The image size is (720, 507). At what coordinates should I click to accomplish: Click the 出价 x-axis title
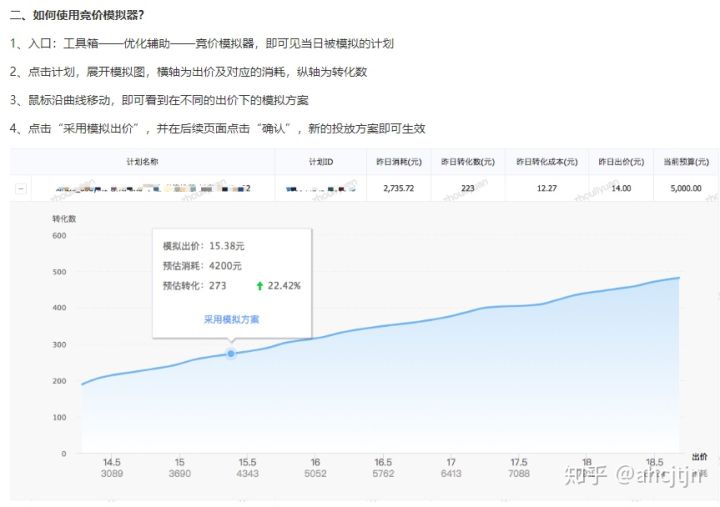tap(699, 456)
